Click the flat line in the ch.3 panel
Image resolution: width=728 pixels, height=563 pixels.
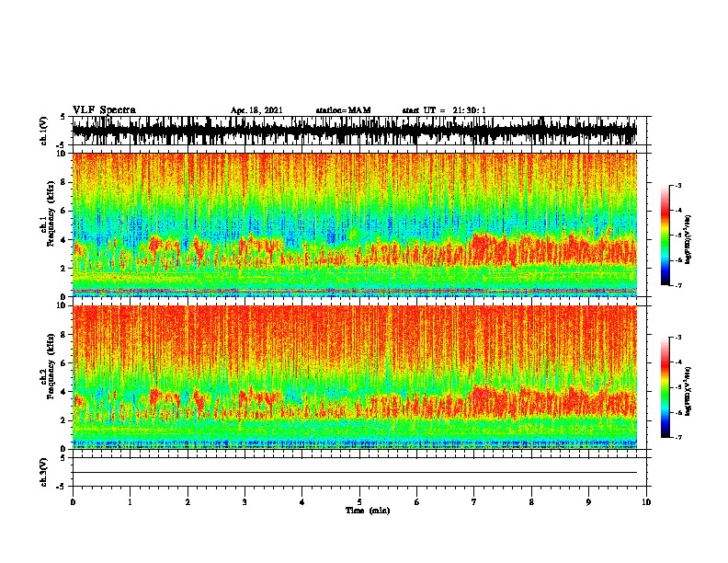click(355, 473)
